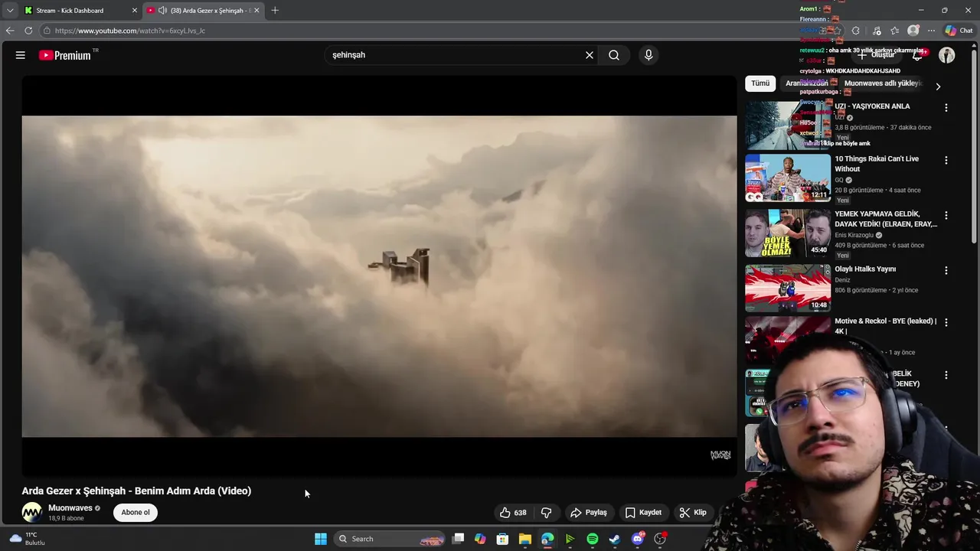The width and height of the screenshot is (980, 551).
Task: Open Copilot Chat button
Action: pos(959,31)
